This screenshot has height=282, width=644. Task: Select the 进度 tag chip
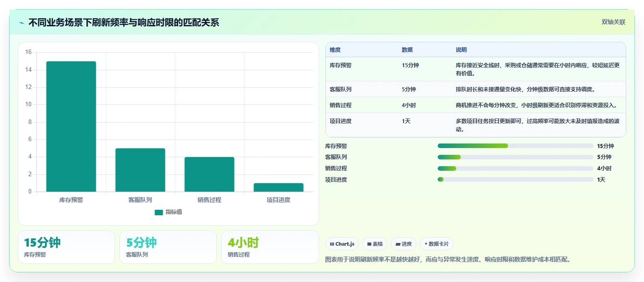click(x=404, y=244)
